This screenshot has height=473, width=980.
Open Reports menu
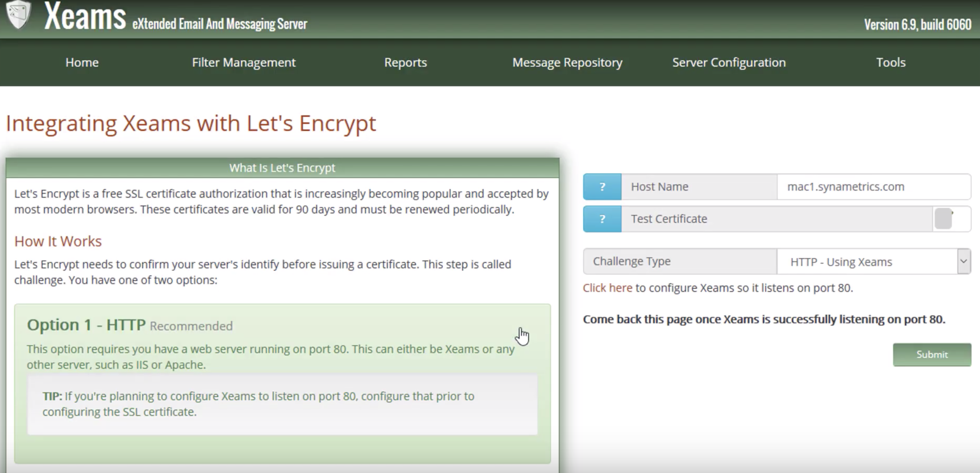pos(406,62)
